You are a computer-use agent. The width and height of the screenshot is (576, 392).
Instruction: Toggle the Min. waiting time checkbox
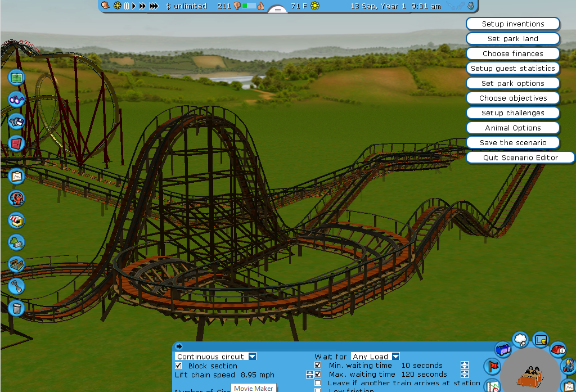pos(318,366)
